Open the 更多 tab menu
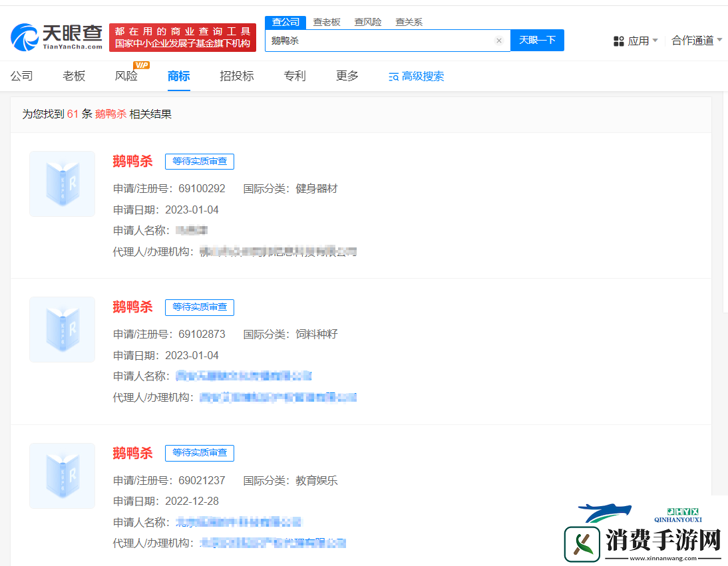The width and height of the screenshot is (728, 566). pyautogui.click(x=347, y=76)
